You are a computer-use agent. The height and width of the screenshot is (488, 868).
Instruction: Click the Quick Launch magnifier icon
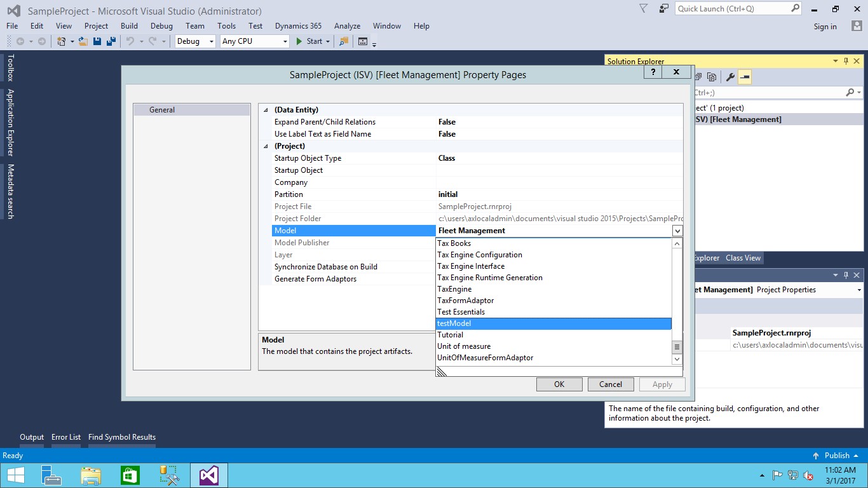795,8
